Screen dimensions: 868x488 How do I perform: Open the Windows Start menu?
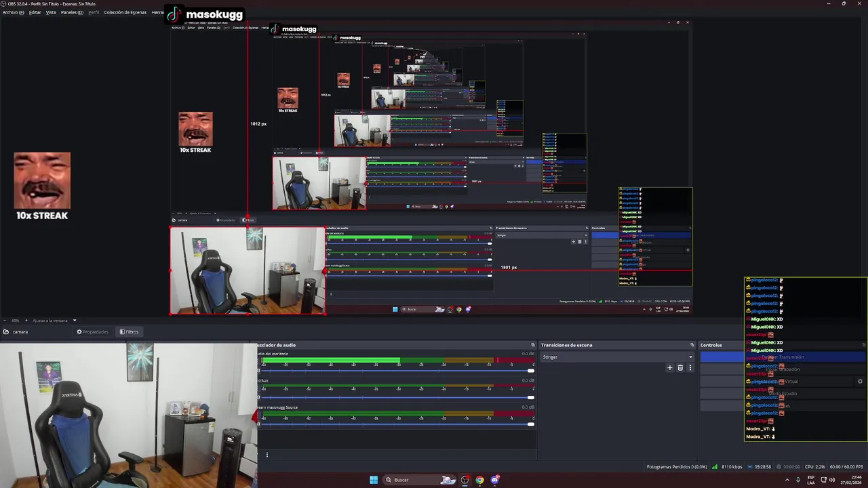tap(374, 480)
